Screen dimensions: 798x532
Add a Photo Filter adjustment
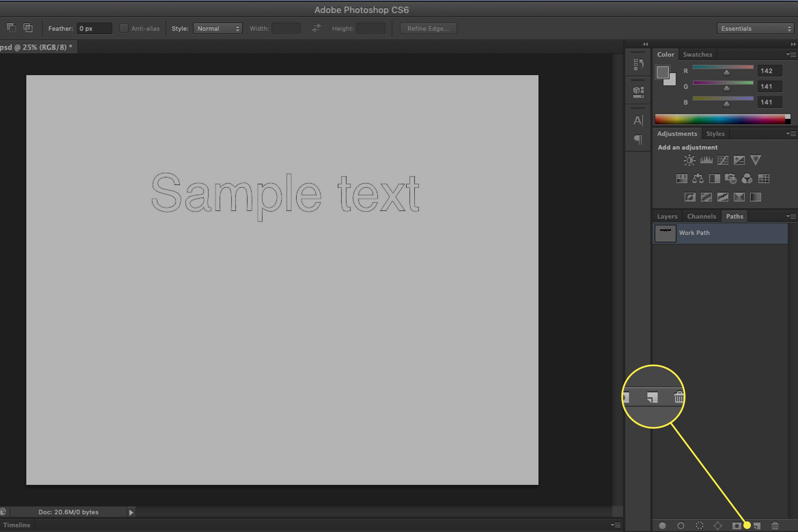(730, 179)
